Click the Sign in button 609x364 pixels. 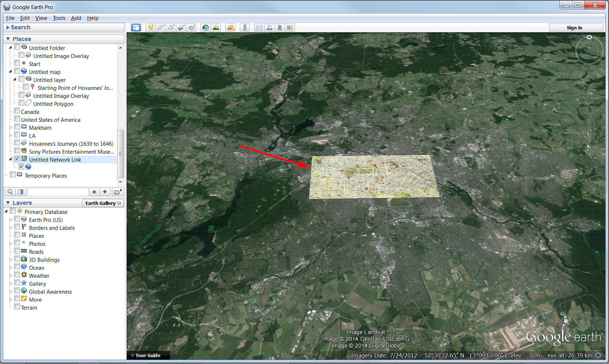[x=576, y=28]
